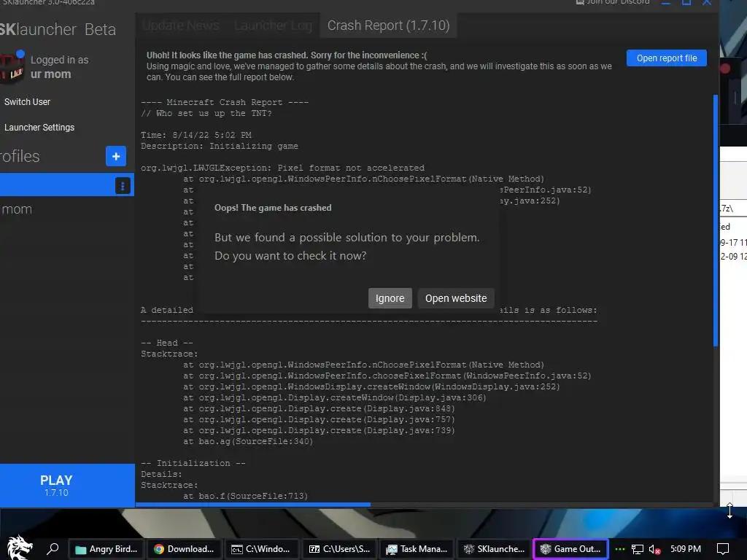The height and width of the screenshot is (560, 747).
Task: Open the SKlauncher taskbar item
Action: click(494, 549)
